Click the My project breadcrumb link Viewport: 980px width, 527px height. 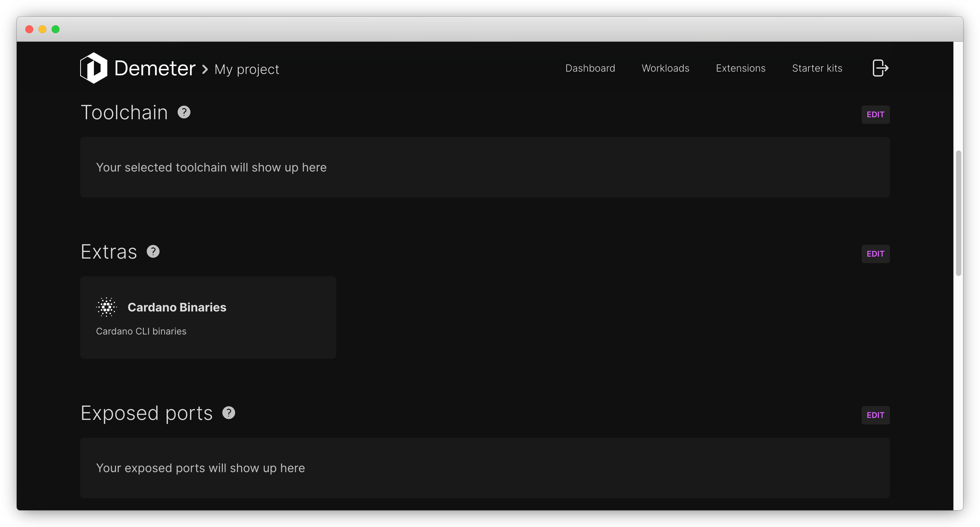pyautogui.click(x=246, y=70)
